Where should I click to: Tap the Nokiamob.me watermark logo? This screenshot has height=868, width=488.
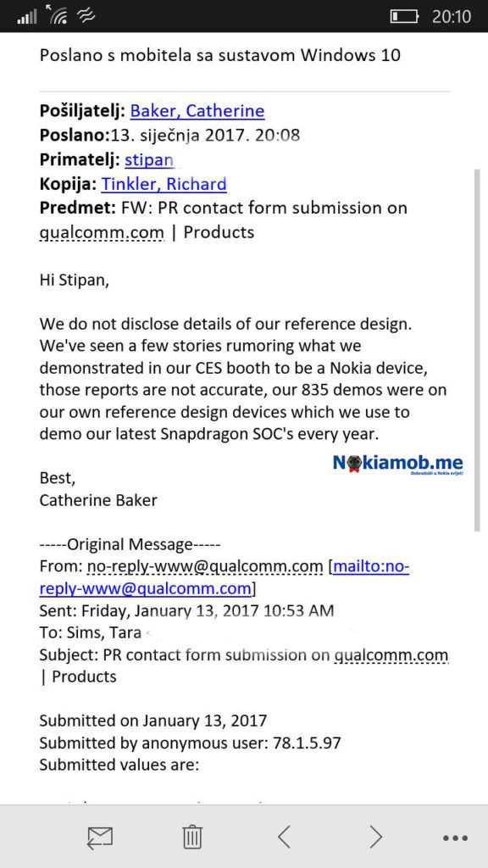[x=398, y=464]
